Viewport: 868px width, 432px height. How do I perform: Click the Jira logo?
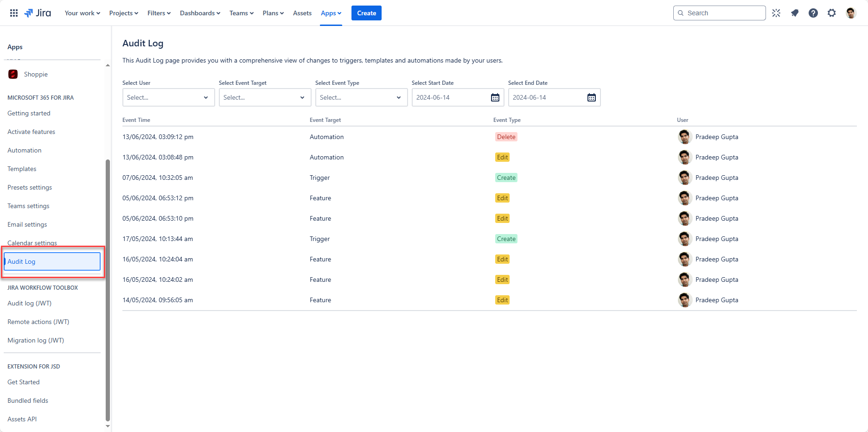(x=38, y=13)
